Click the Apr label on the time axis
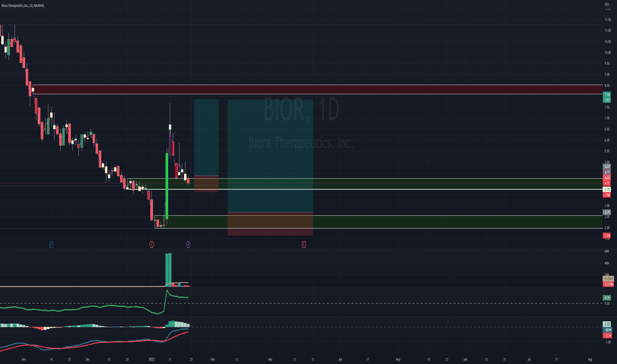The width and height of the screenshot is (617, 364). pyautogui.click(x=340, y=359)
